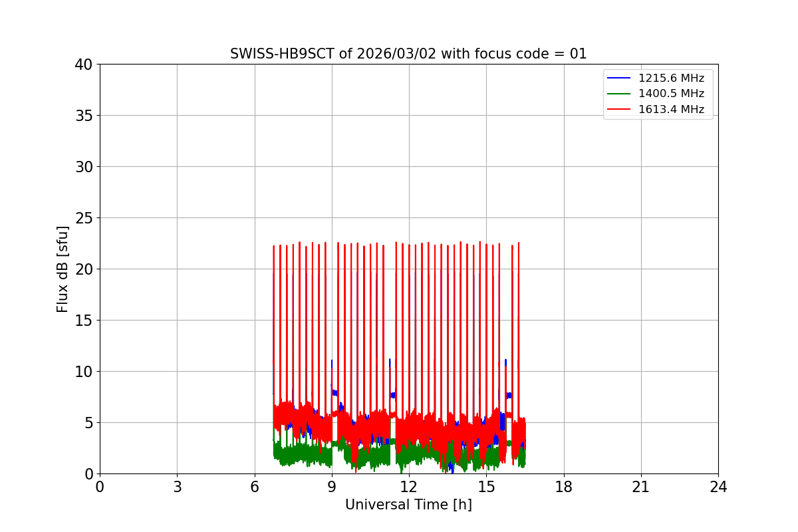The width and height of the screenshot is (798, 532).
Task: Click the x-axis tick label '18'
Action: click(x=564, y=487)
